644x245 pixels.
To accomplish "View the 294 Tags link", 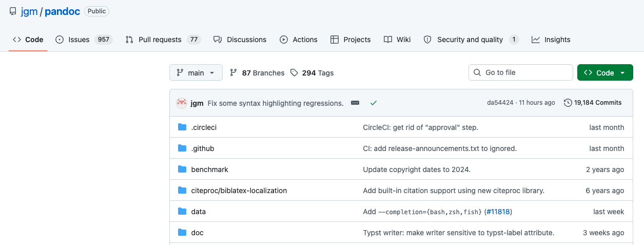I will [312, 73].
